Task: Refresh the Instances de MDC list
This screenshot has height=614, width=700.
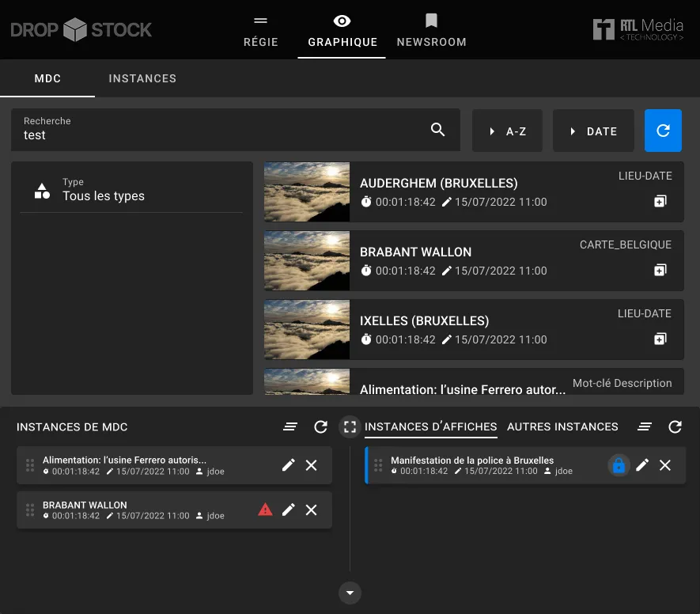Action: (x=320, y=426)
